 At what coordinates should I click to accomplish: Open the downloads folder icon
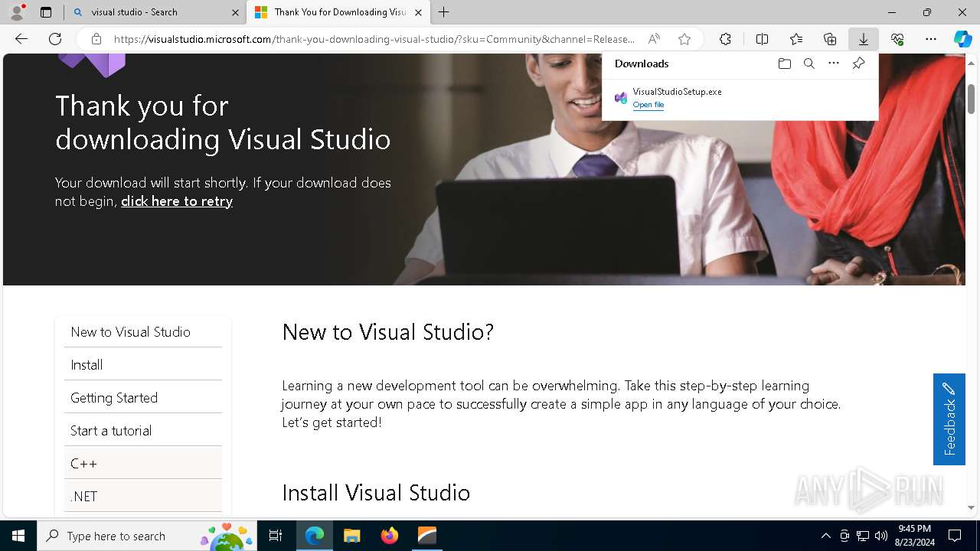tap(784, 64)
